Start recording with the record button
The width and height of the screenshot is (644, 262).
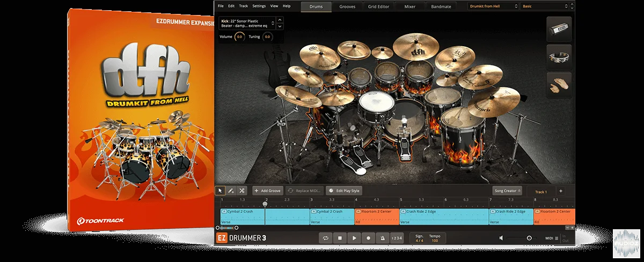click(x=368, y=237)
